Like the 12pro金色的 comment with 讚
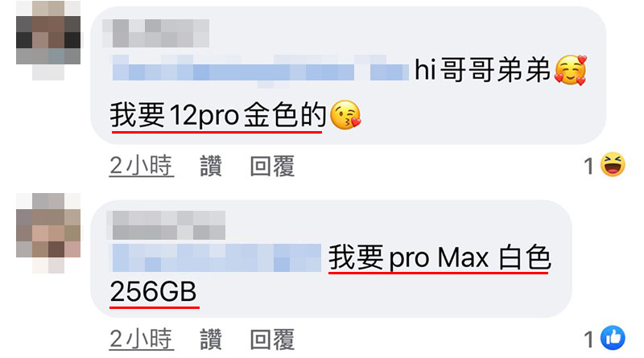Viewport: 644px width, 358px height. (x=211, y=166)
